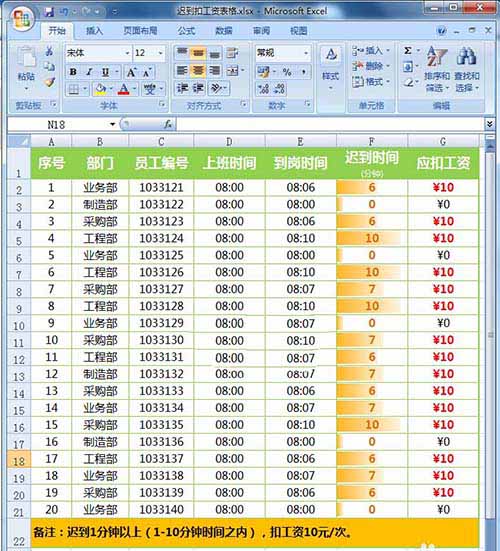500x551 pixels.
Task: Toggle underline formatting
Action: click(x=105, y=72)
